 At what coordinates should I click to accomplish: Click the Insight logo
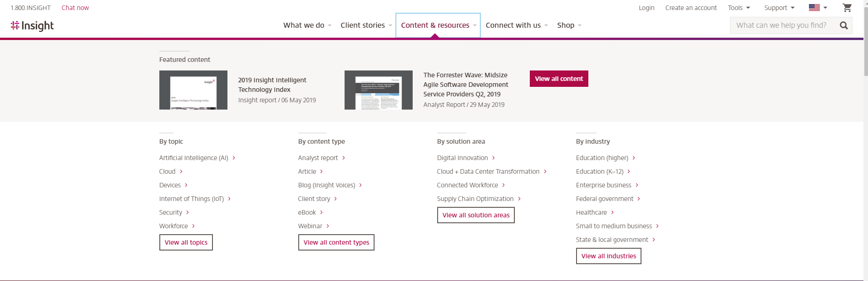(x=32, y=26)
